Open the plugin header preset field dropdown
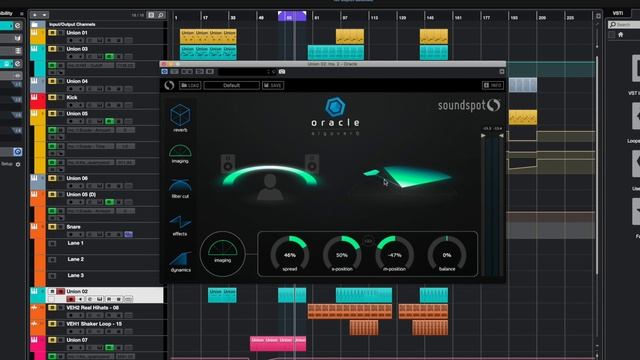Screen dimensions: 640x360 246,71
